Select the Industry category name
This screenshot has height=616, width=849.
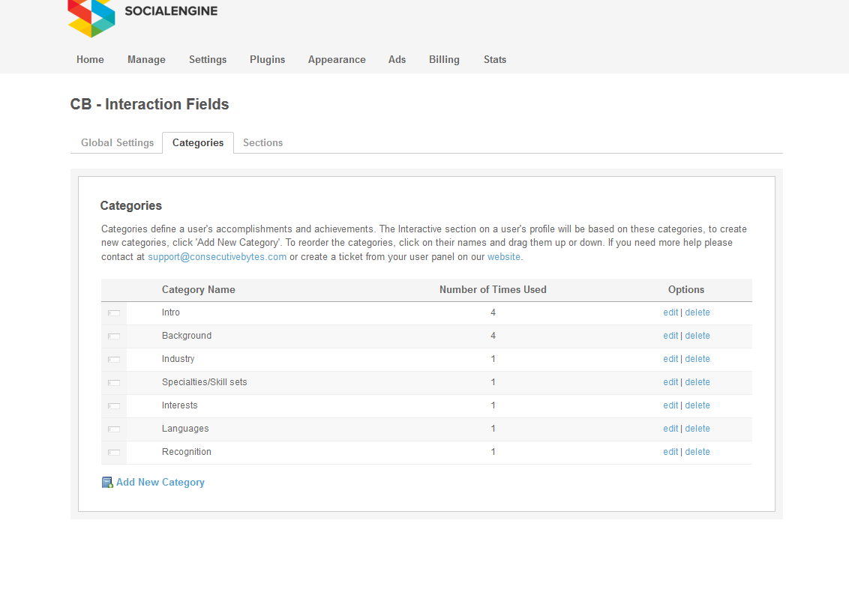coord(178,359)
